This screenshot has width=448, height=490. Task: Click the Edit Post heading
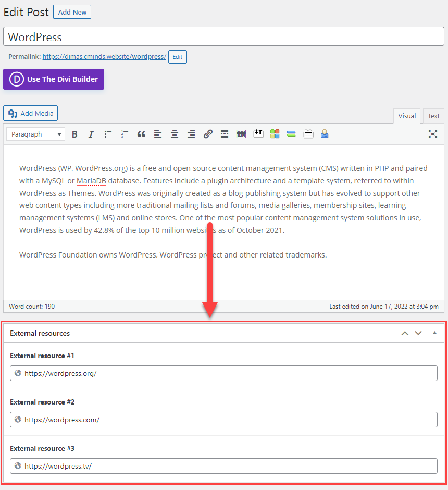(26, 12)
